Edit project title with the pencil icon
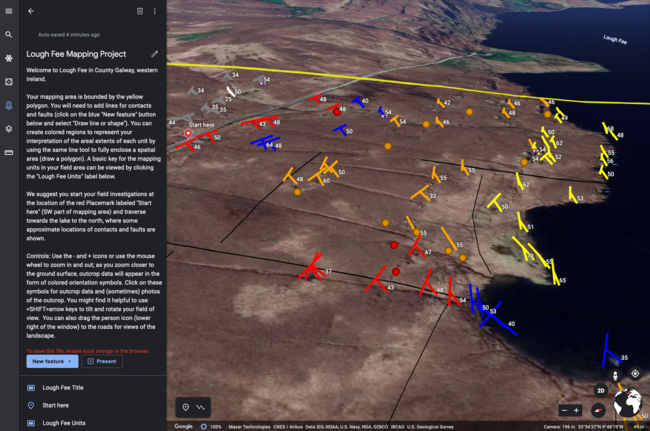The width and height of the screenshot is (650, 431). tap(154, 53)
